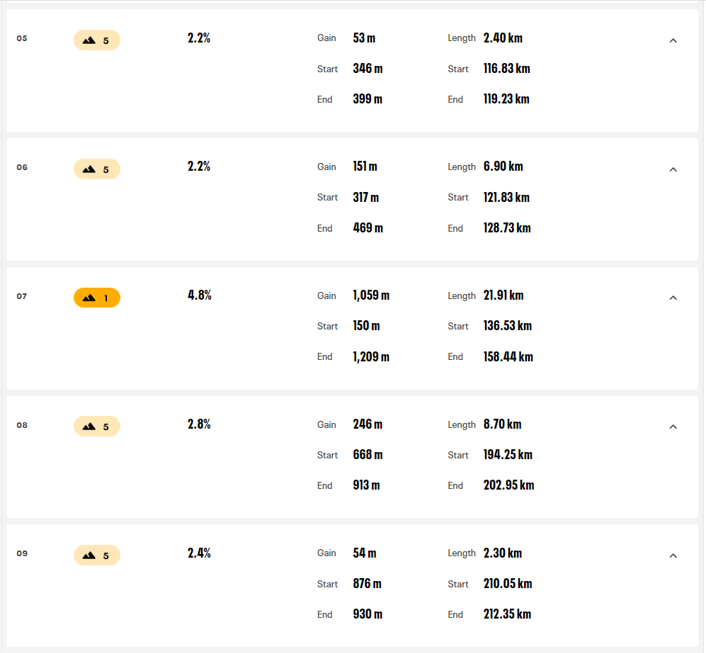Click orange category 1 badge on climb 07
The image size is (706, 653).
pos(97,298)
